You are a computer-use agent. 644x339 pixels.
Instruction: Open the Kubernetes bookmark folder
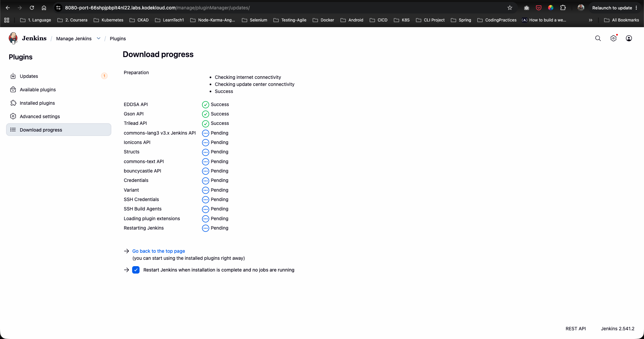click(x=108, y=20)
